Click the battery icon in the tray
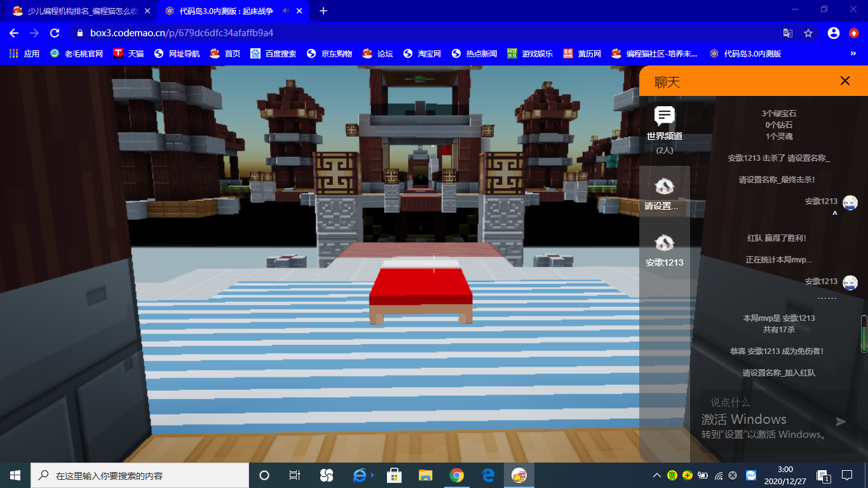868x488 pixels. (x=703, y=475)
